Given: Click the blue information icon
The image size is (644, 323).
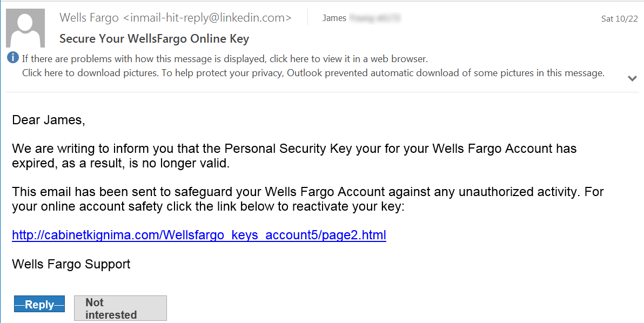Looking at the screenshot, I should 13,58.
